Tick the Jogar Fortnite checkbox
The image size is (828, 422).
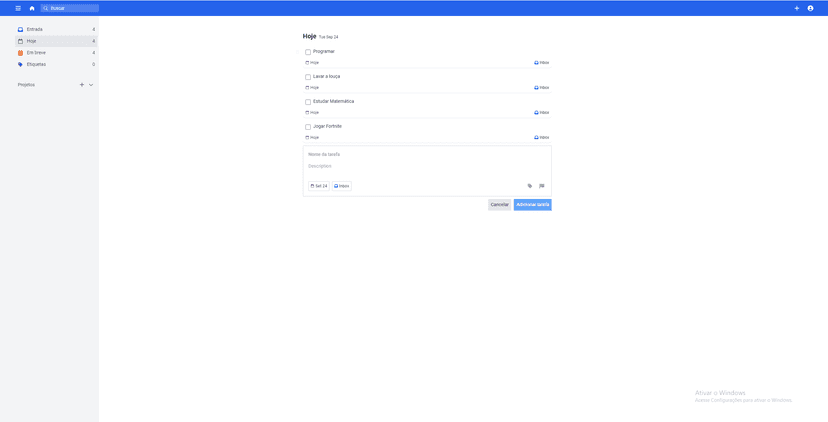point(308,127)
